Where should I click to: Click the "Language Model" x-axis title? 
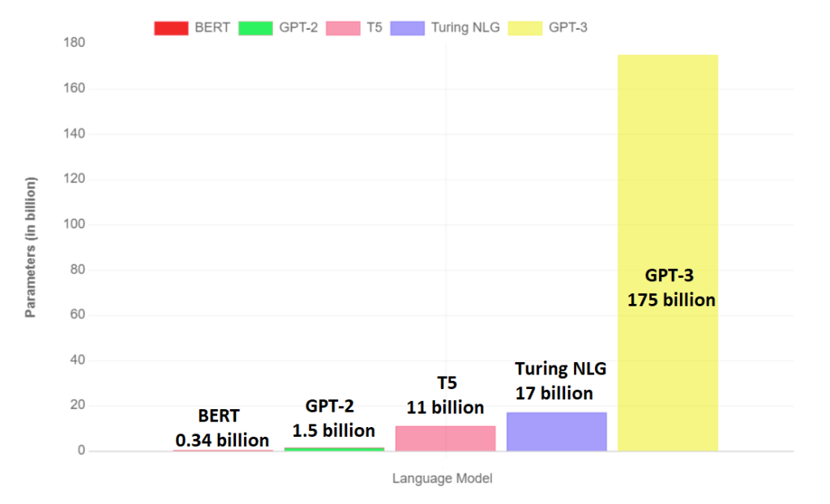tap(442, 479)
